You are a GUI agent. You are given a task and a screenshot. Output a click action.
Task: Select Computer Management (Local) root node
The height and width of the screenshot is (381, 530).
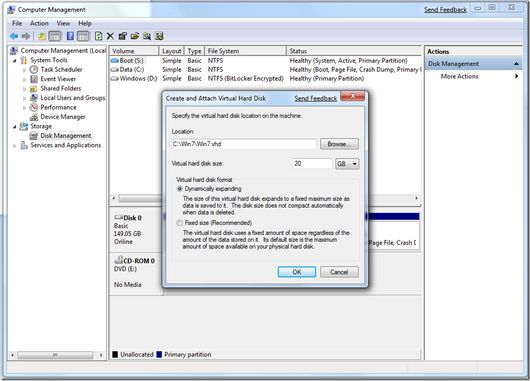(63, 51)
